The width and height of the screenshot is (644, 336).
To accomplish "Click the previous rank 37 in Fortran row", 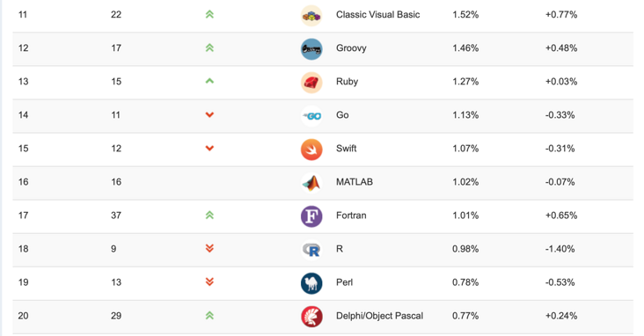I will [116, 215].
